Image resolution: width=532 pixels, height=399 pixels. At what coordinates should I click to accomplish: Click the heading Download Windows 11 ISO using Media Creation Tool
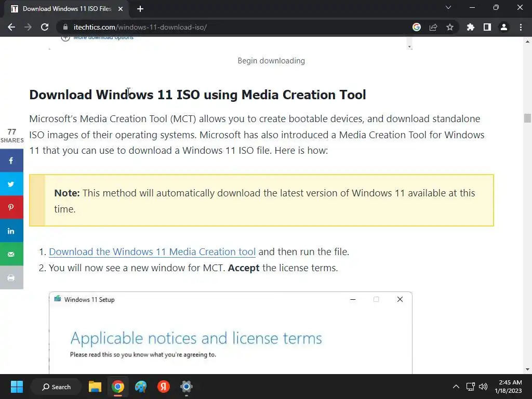pos(197,95)
